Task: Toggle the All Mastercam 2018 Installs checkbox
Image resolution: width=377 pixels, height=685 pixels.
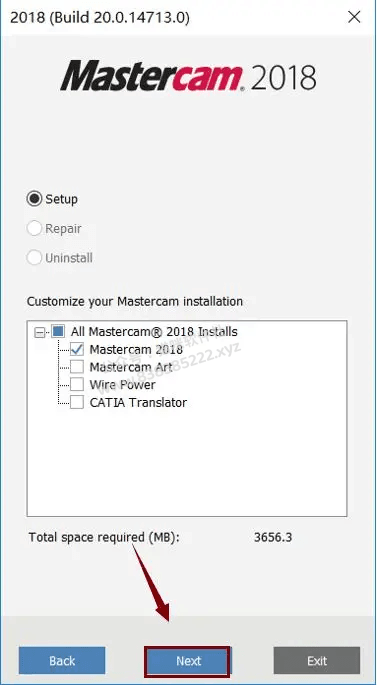Action: point(58,331)
